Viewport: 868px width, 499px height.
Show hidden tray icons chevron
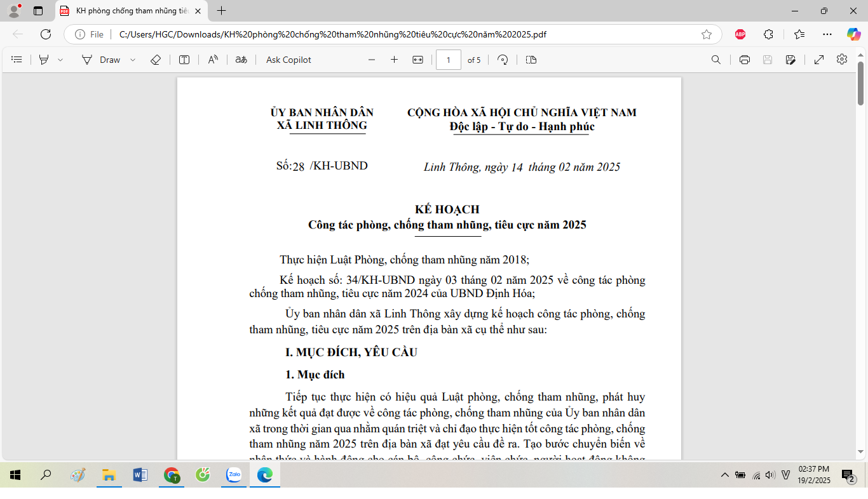pos(724,475)
